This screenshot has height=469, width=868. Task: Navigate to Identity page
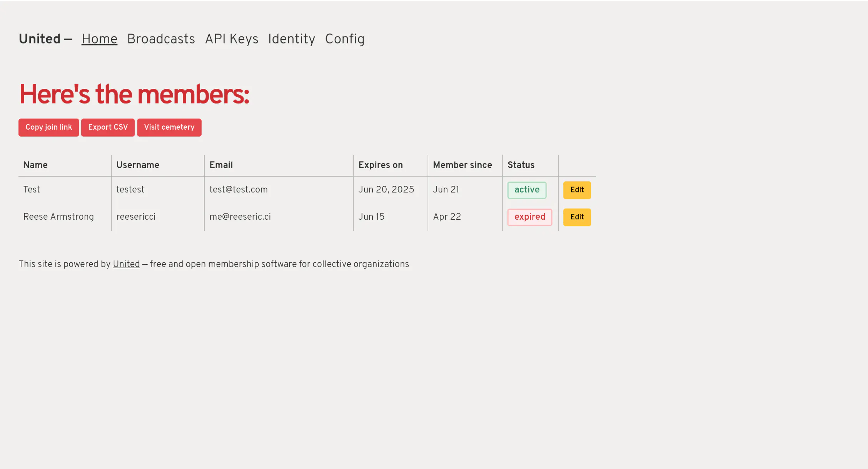[x=292, y=39]
